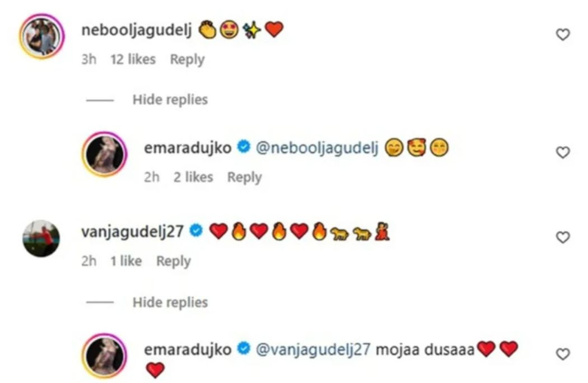
Task: Like emaradujko's reply to nebooljagudelj
Action: [562, 152]
